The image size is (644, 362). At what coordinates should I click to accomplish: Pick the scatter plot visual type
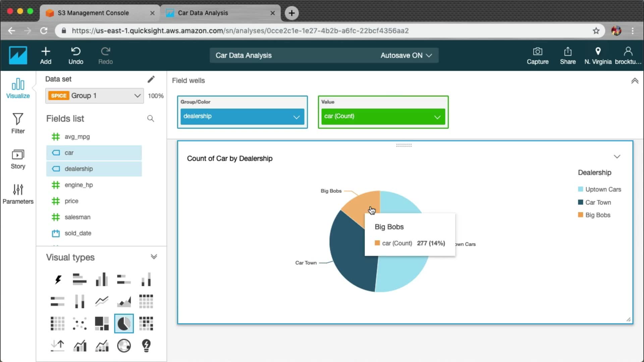pos(79,323)
